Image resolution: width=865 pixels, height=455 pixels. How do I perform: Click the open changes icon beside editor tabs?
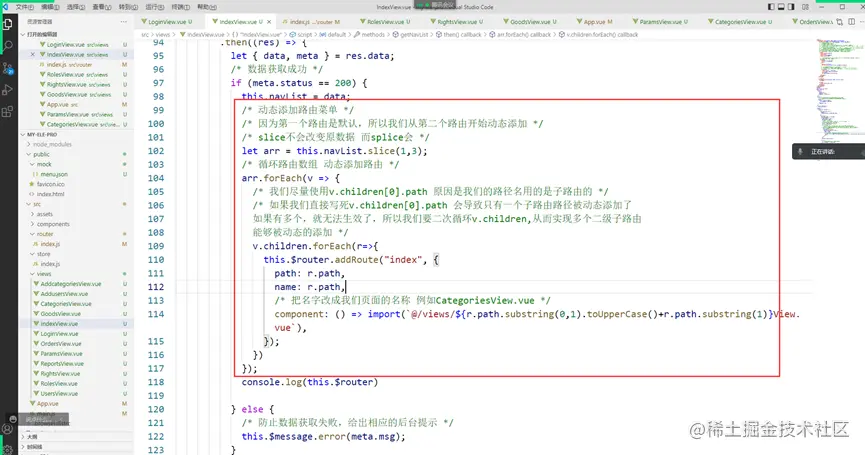tap(839, 22)
